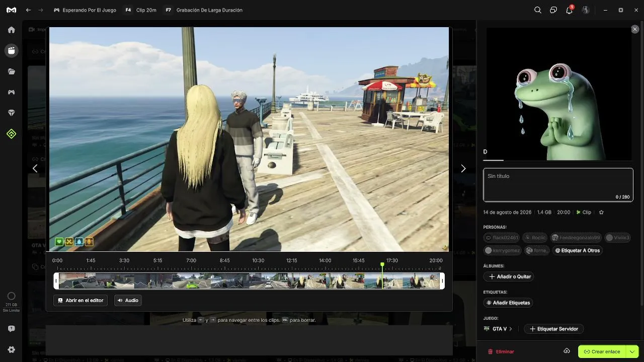
Task: Click the Sin título title field
Action: click(558, 185)
